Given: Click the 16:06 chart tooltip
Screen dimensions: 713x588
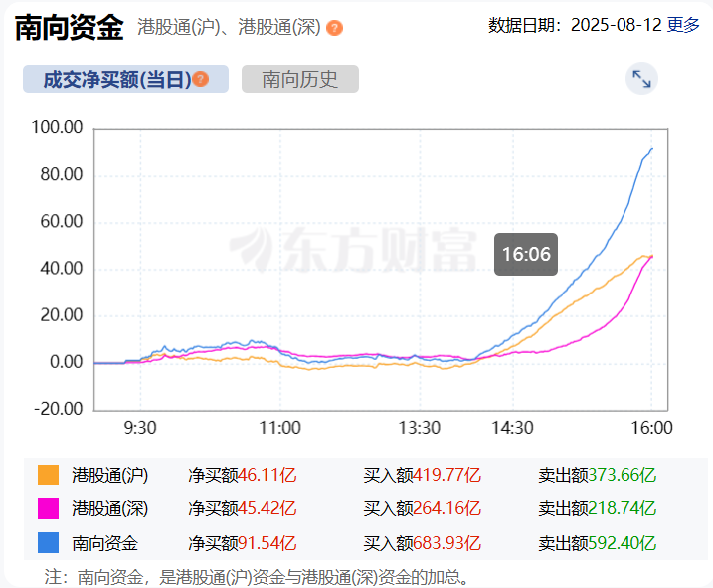Looking at the screenshot, I should (x=526, y=254).
